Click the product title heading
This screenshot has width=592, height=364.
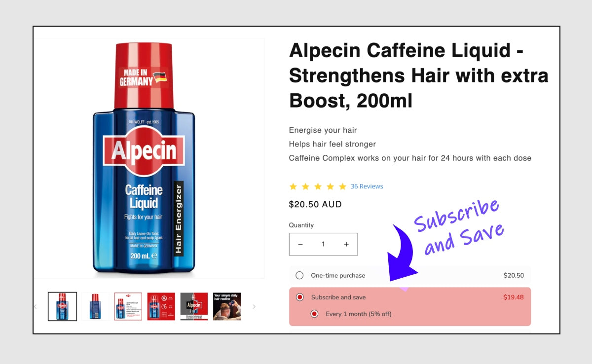[x=418, y=75]
